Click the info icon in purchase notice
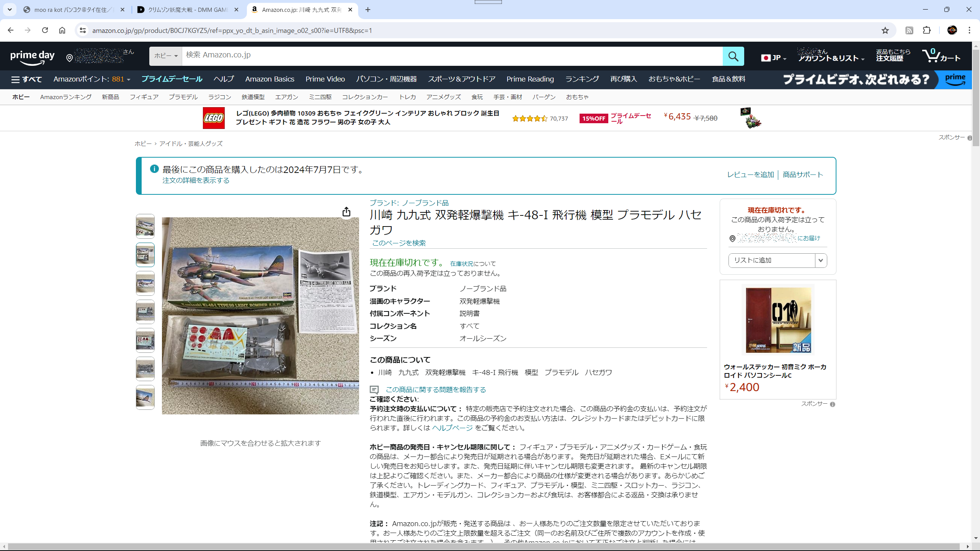The image size is (980, 551). point(154,169)
